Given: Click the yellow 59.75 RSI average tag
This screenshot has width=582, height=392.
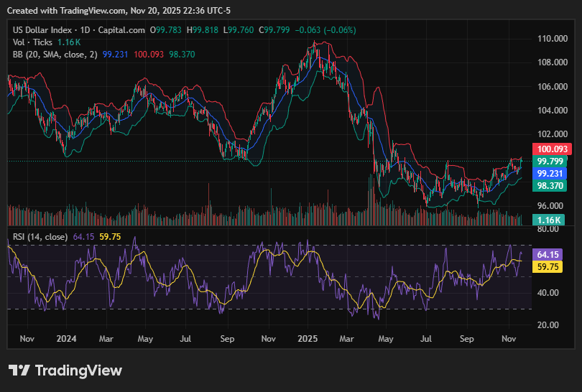Looking at the screenshot, I should click(550, 266).
